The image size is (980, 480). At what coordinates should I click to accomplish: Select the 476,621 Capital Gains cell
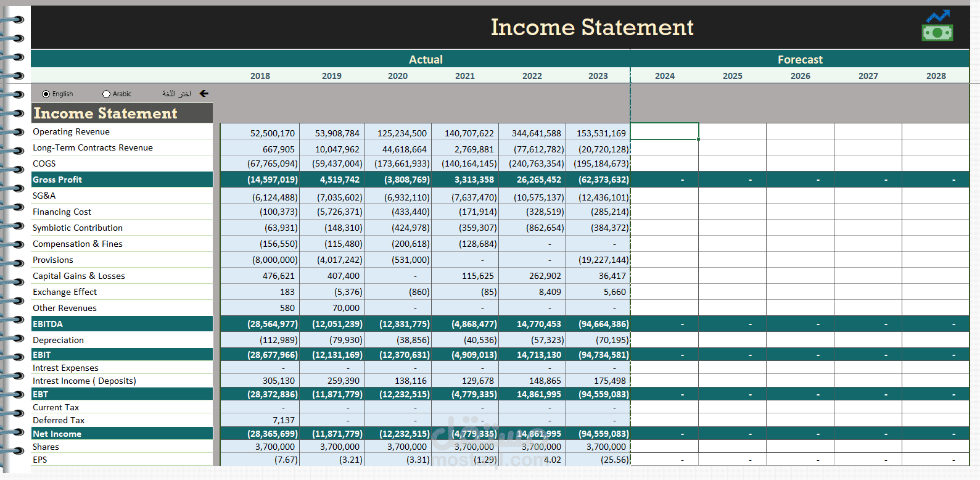tap(260, 276)
